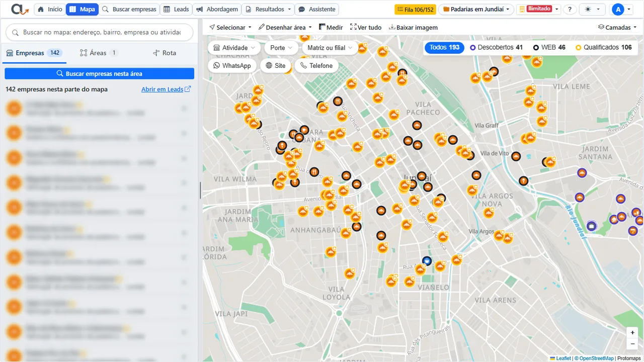The image size is (644, 362).
Task: Toggle the Telefone filter chip
Action: [x=316, y=65]
